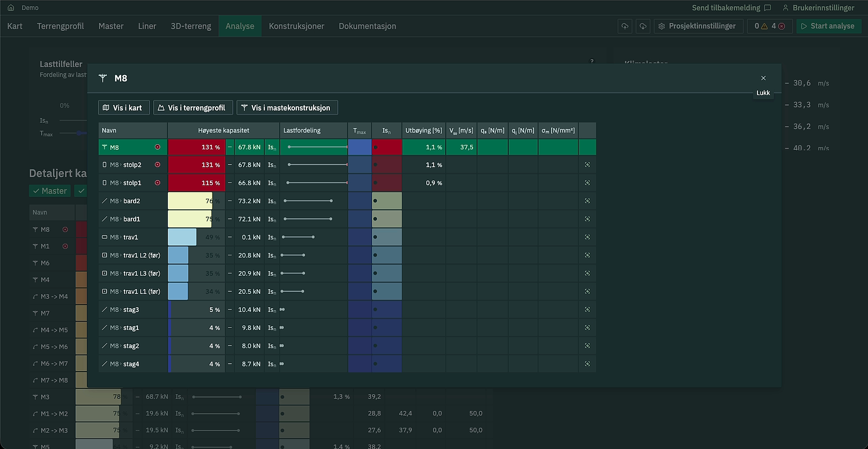Click the locate icon in the trav1 row
Viewport: 868px width, 449px height.
587,237
